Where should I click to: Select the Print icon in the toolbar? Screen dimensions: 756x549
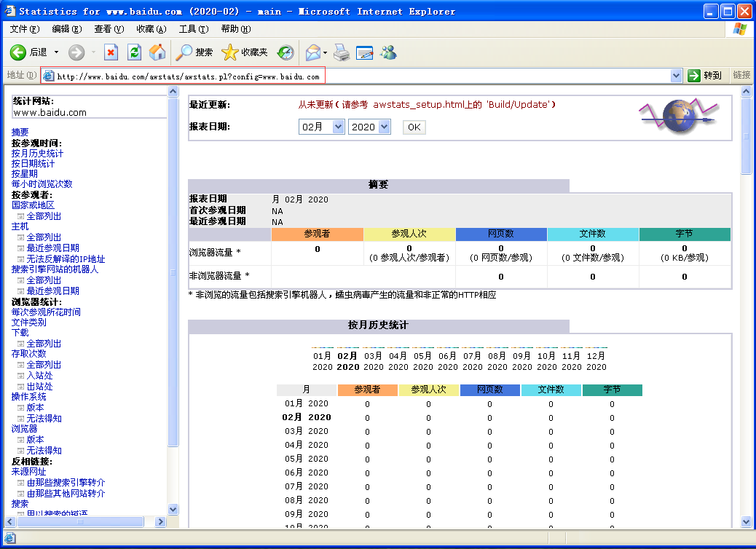(340, 52)
